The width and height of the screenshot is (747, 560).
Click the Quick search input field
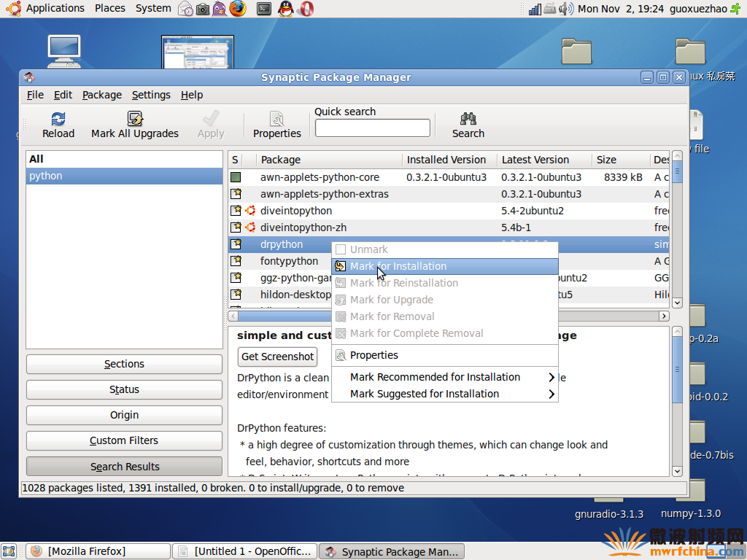pyautogui.click(x=373, y=128)
